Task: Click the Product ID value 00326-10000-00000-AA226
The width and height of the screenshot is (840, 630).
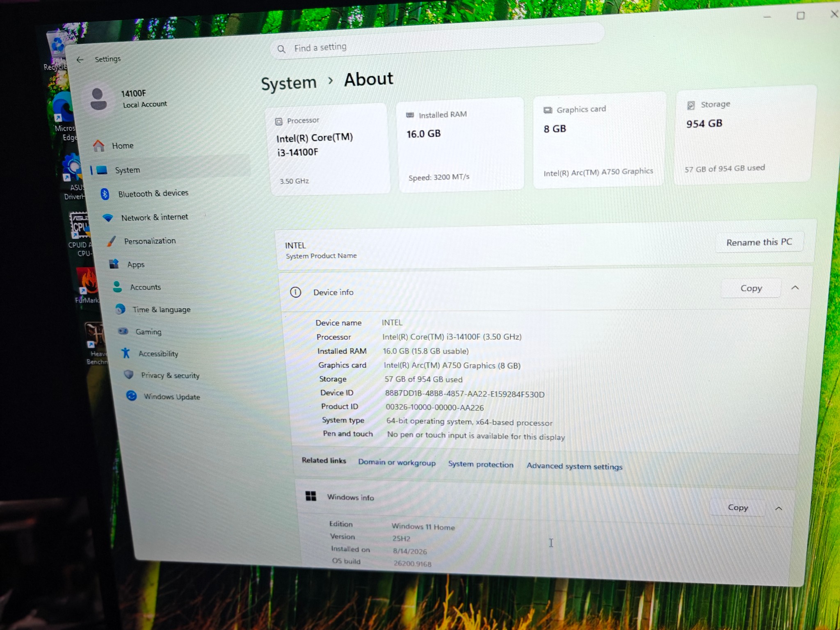Action: pos(435,408)
